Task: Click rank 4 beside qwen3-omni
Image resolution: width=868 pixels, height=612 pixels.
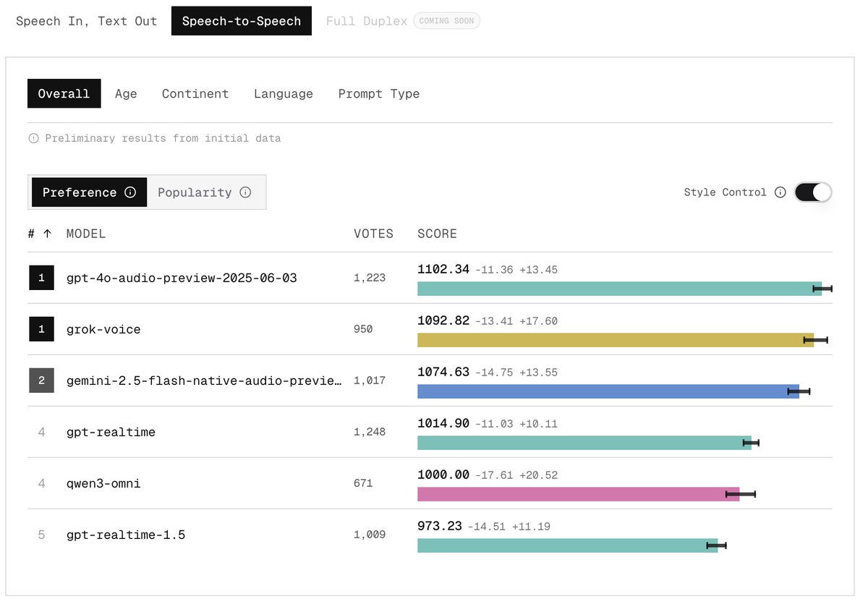Action: coord(41,483)
